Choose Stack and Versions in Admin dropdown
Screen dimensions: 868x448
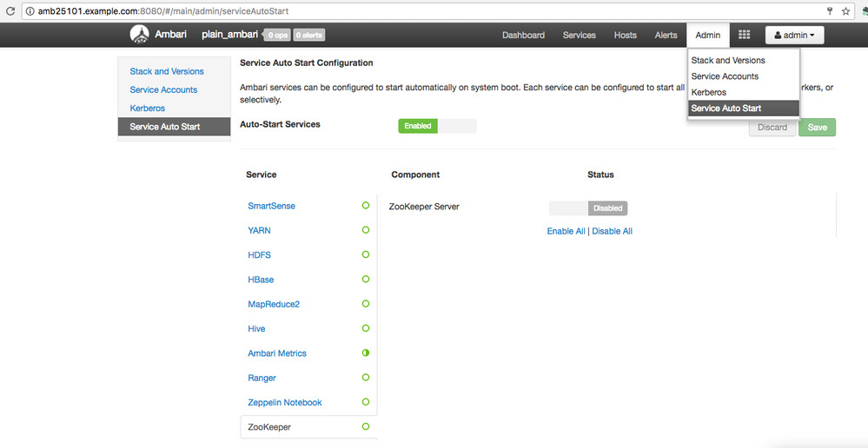point(744,60)
